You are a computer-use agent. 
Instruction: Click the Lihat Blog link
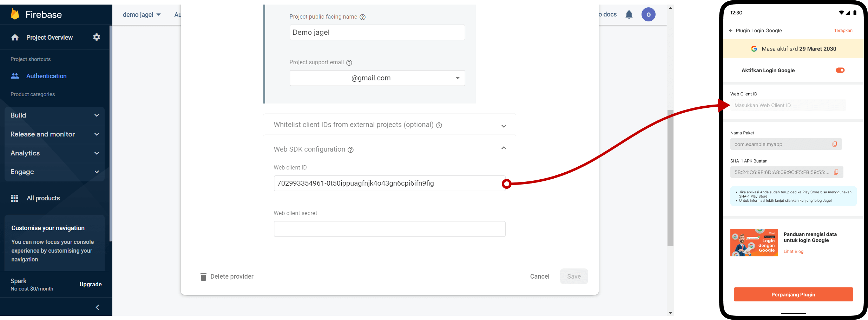[794, 251]
